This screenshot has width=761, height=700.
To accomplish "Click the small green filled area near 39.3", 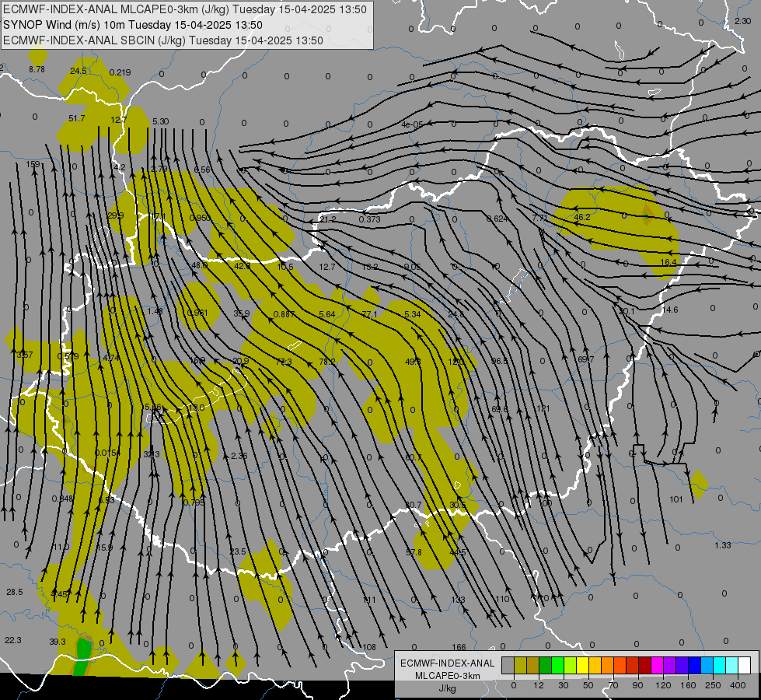I will tap(83, 656).
